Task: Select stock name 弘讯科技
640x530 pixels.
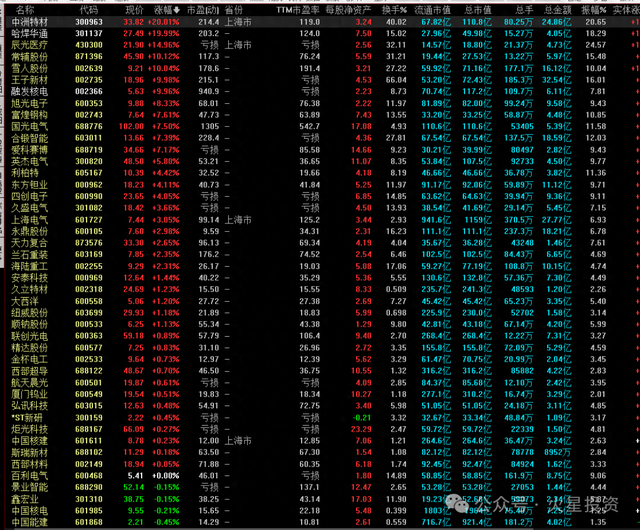Action: pos(29,406)
